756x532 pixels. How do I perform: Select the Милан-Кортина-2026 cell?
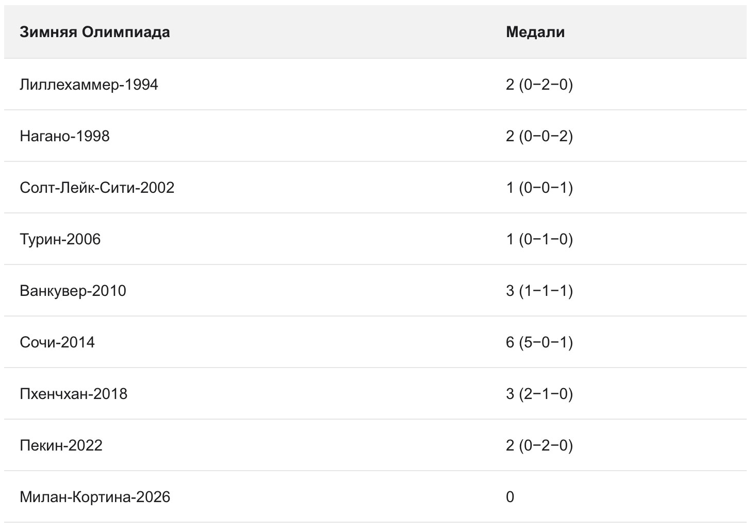[95, 496]
